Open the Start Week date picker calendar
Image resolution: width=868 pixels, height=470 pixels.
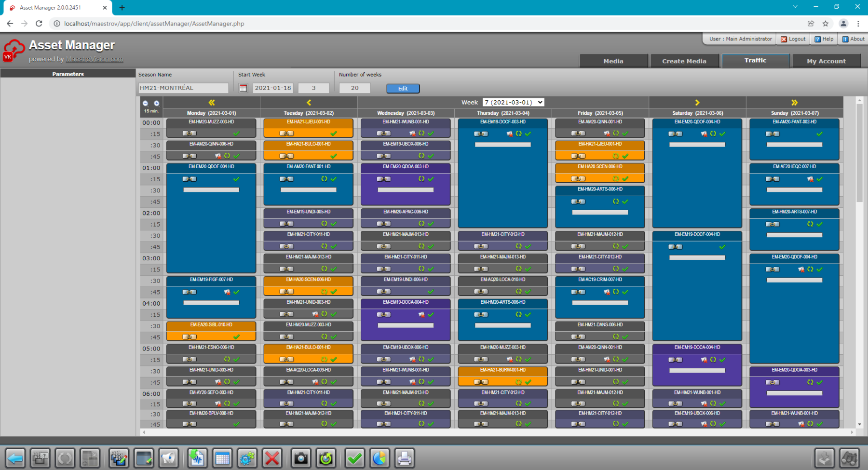pos(243,88)
